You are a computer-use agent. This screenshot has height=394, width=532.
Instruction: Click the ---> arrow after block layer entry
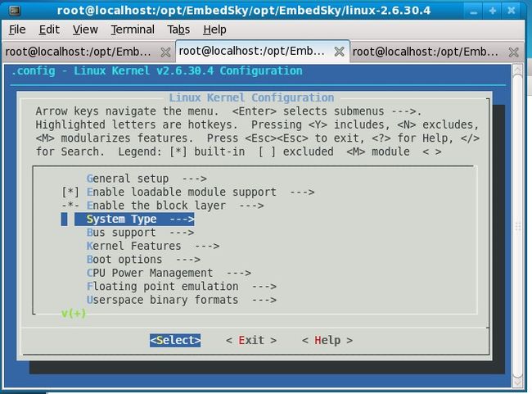(x=251, y=206)
